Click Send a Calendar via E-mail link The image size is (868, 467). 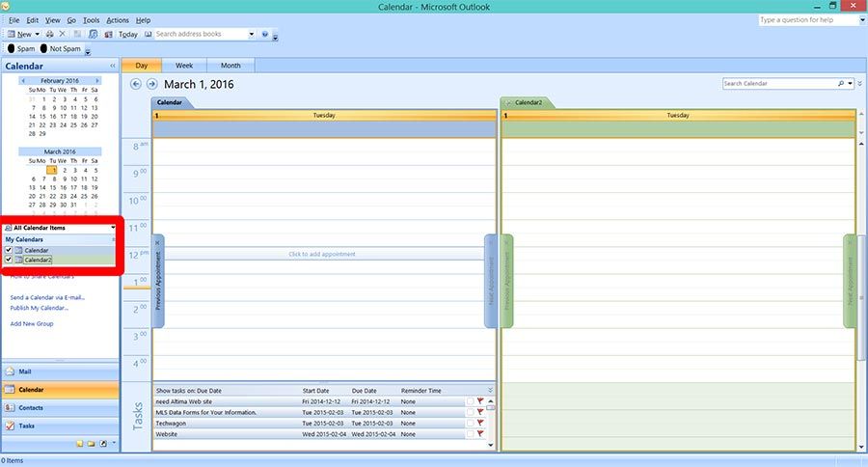tap(47, 297)
